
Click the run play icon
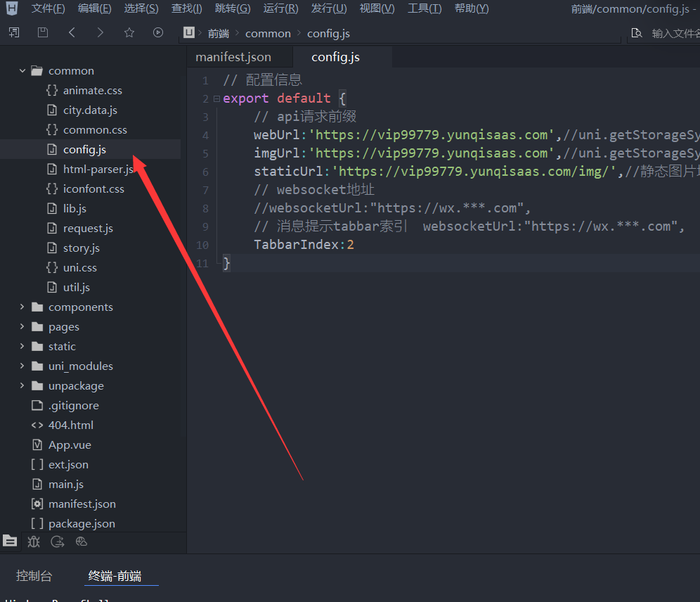tap(158, 32)
